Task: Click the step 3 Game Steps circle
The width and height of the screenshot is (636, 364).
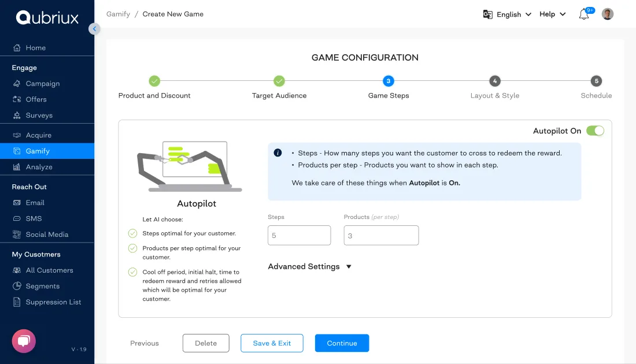Action: [388, 81]
